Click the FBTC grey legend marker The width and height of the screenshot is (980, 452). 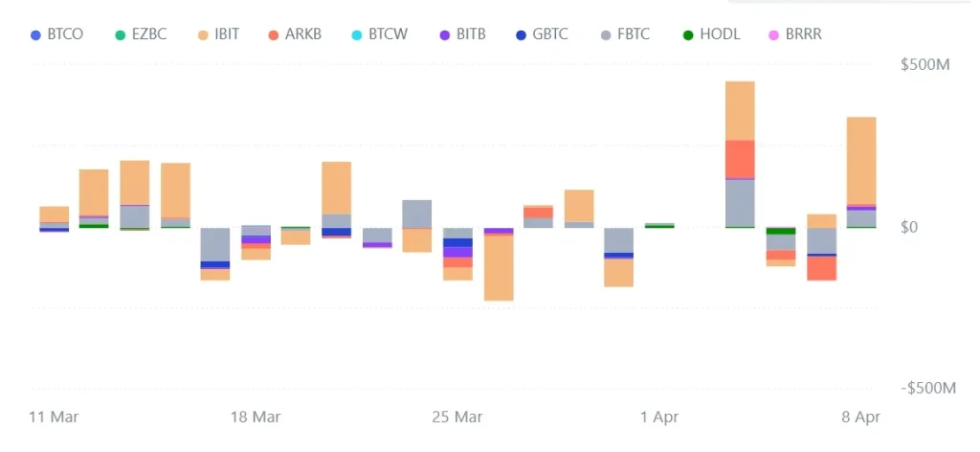pos(606,34)
